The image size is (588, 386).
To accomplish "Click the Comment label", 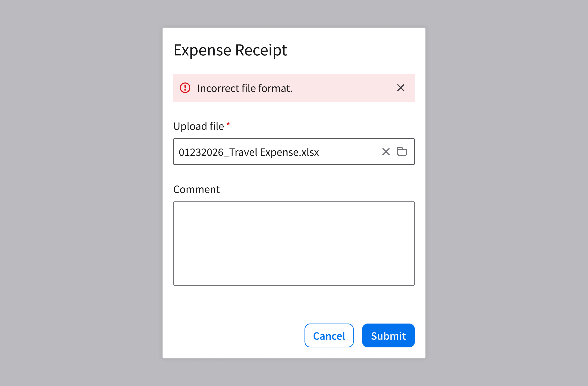I will (x=196, y=189).
